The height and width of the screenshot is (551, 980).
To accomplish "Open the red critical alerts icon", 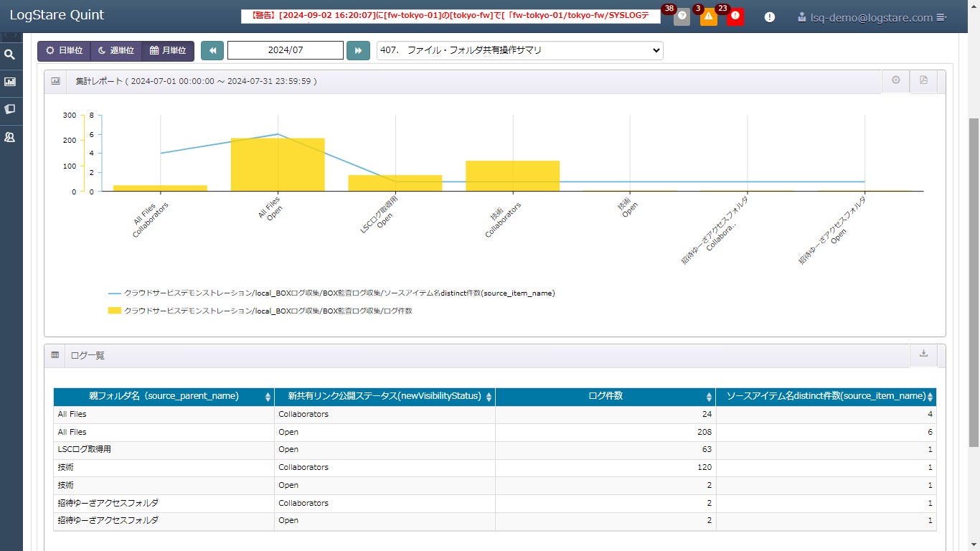I will (x=735, y=17).
